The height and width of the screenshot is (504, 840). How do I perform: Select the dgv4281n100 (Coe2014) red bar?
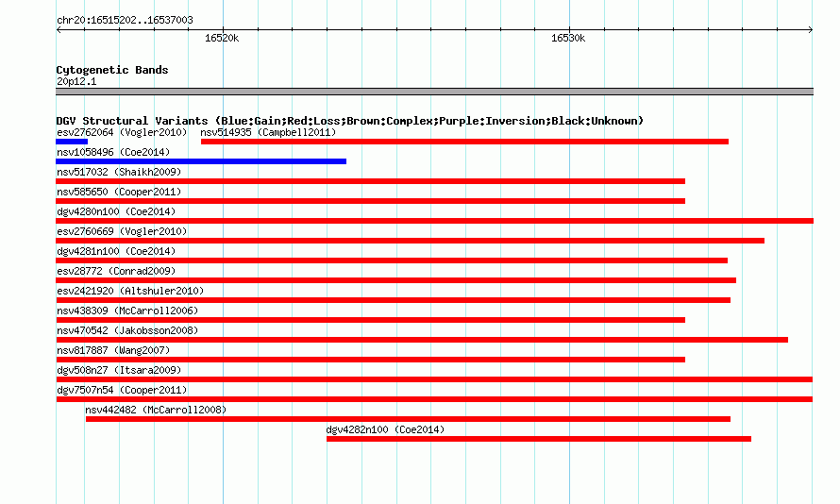coord(392,260)
